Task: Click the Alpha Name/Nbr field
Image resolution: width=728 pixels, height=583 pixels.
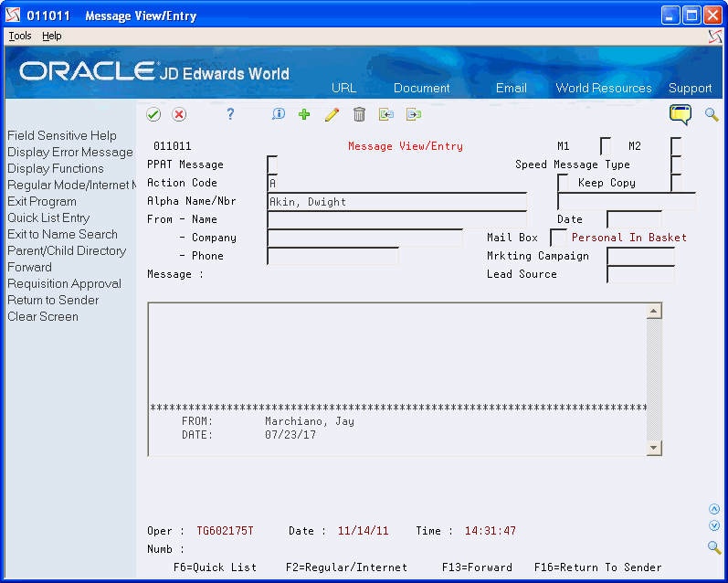Action: coord(397,201)
